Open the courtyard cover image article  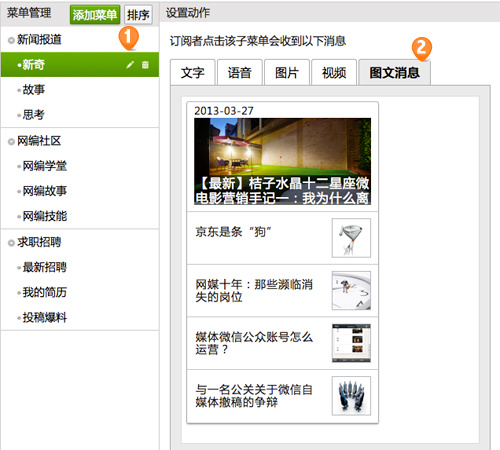click(283, 161)
